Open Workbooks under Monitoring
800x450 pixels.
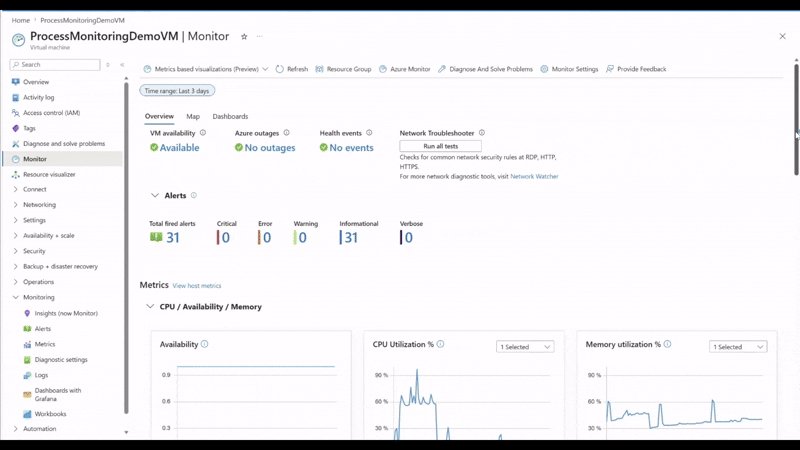(x=50, y=414)
